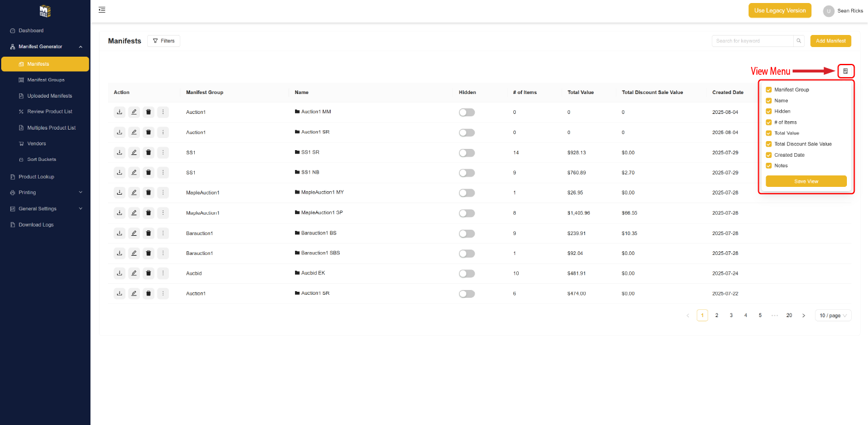868x425 pixels.
Task: Expand the General Settings sidebar menu
Action: 45,209
